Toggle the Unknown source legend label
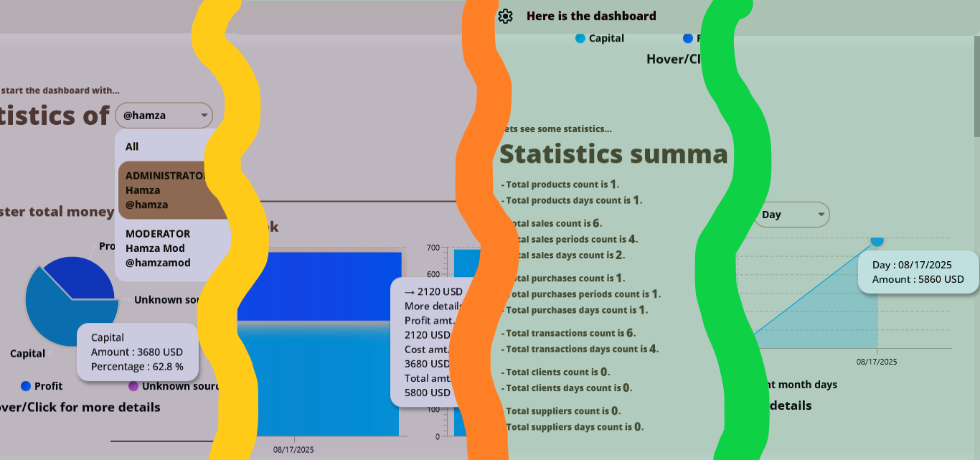Image resolution: width=980 pixels, height=460 pixels. pos(177,386)
